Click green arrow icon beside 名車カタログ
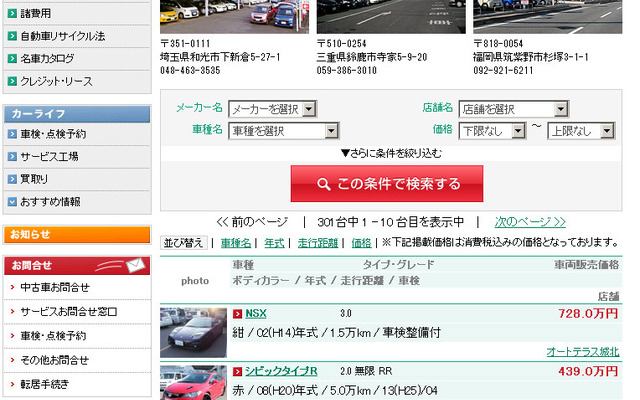The width and height of the screenshot is (640, 400). [x=12, y=58]
